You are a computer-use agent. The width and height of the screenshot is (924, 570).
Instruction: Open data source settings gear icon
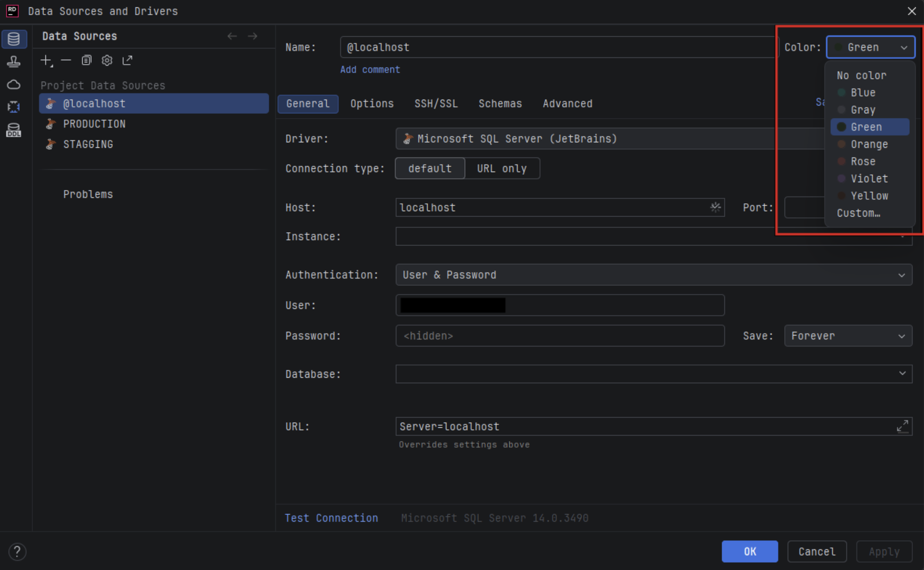tap(107, 60)
